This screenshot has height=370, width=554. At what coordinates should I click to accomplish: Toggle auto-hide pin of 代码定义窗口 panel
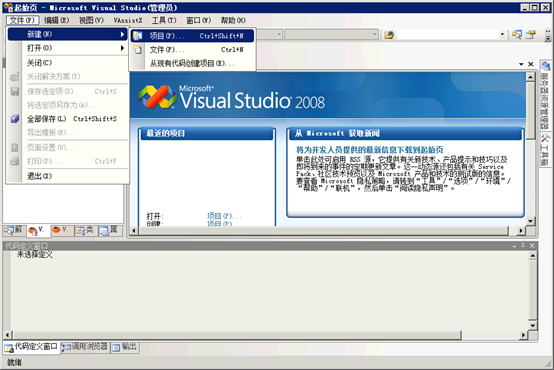click(523, 246)
